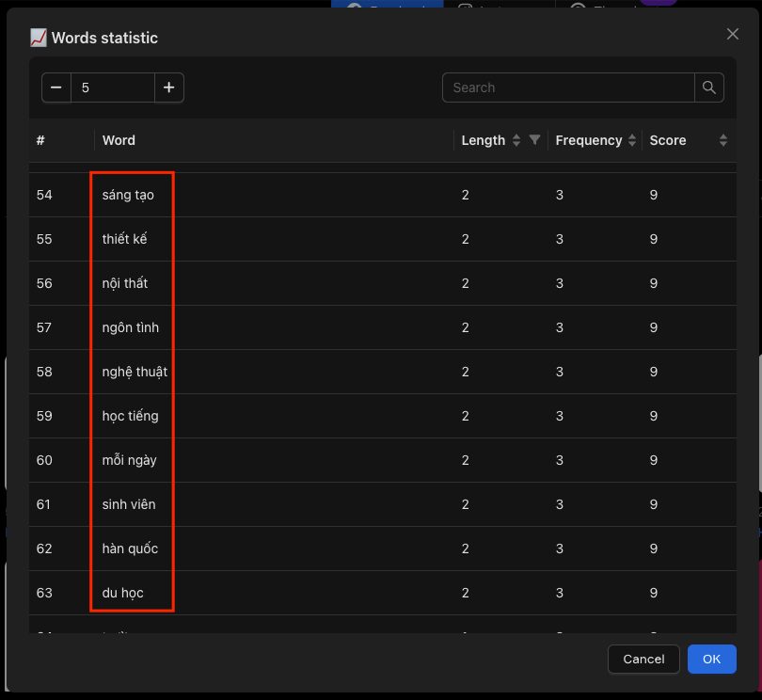Click the plus stepper button
This screenshot has height=700, width=762.
pyautogui.click(x=168, y=87)
